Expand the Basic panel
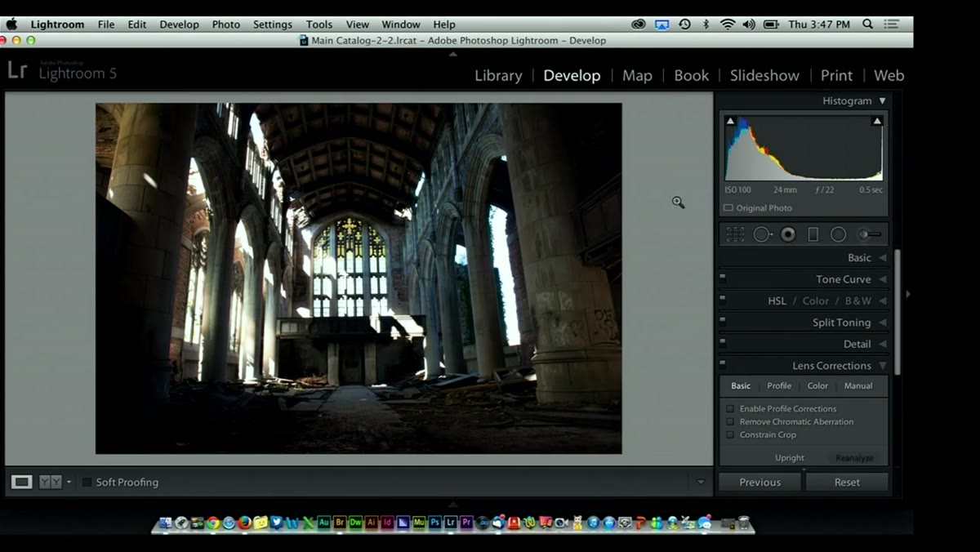Viewport: 980px width, 552px height. 882,258
